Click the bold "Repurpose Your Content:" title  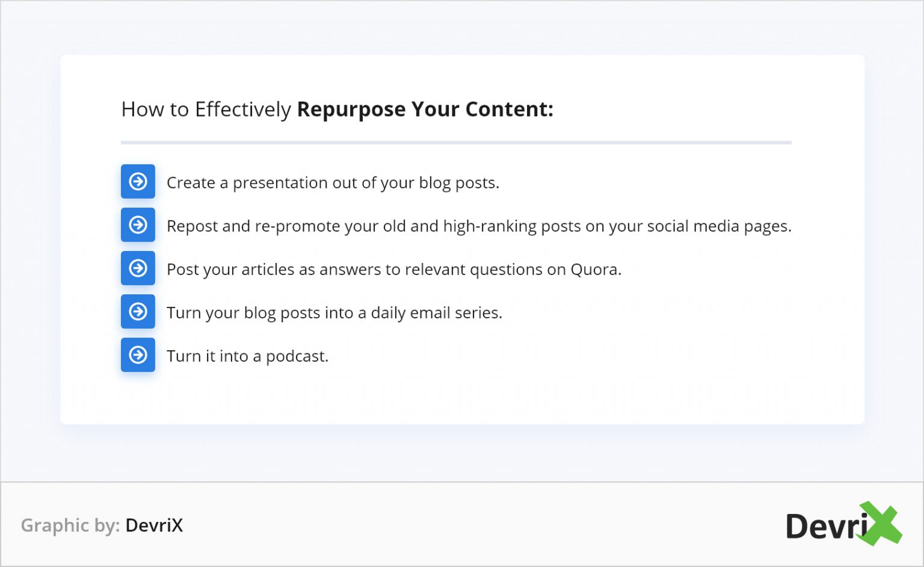pyautogui.click(x=425, y=110)
